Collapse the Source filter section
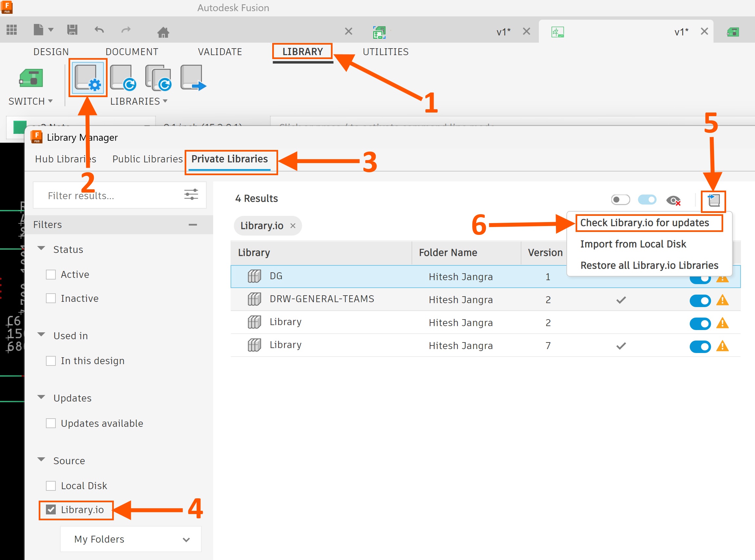Screen dimensions: 755x560 41,460
